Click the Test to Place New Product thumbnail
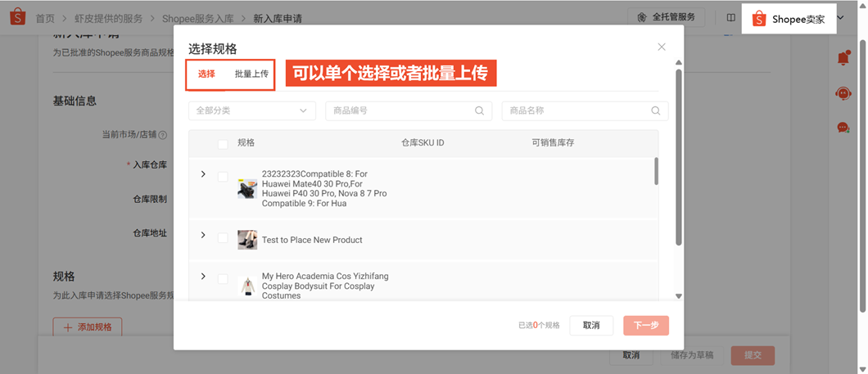868x374 pixels. coord(247,240)
